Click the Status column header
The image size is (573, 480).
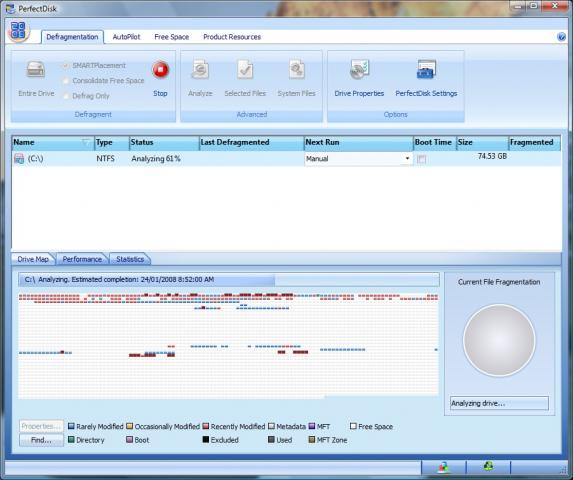(164, 142)
